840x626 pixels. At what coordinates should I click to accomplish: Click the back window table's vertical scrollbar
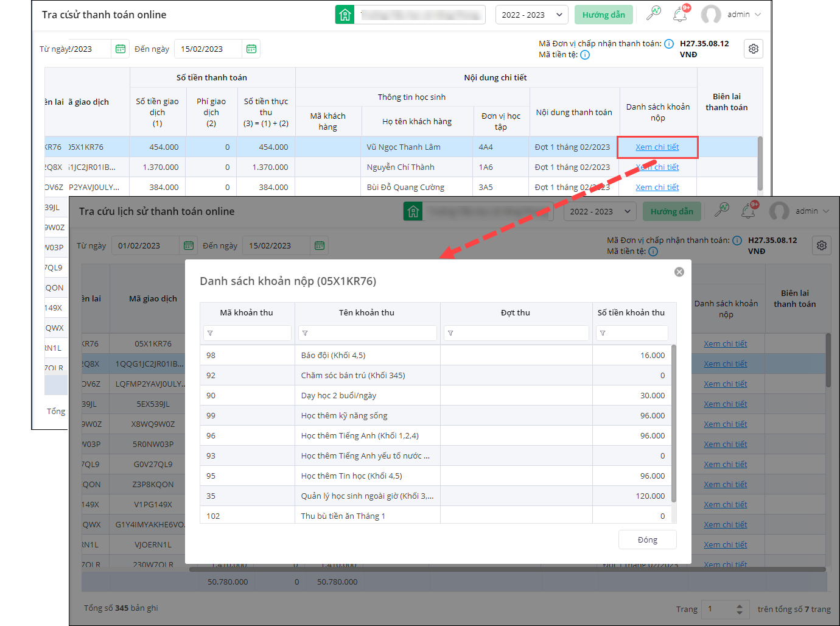tap(760, 163)
